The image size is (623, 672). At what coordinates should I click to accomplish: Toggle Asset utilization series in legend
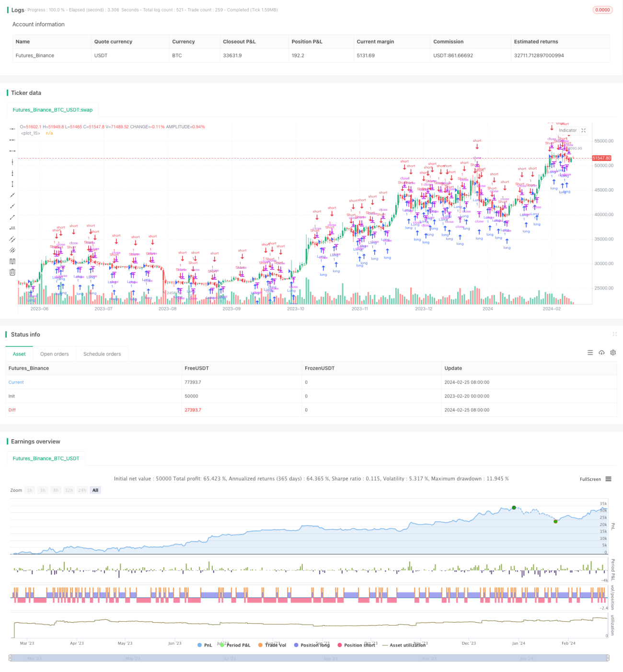(x=404, y=645)
